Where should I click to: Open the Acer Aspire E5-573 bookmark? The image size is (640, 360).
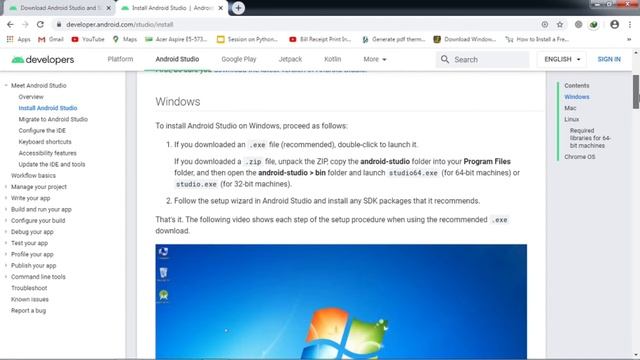tap(176, 39)
